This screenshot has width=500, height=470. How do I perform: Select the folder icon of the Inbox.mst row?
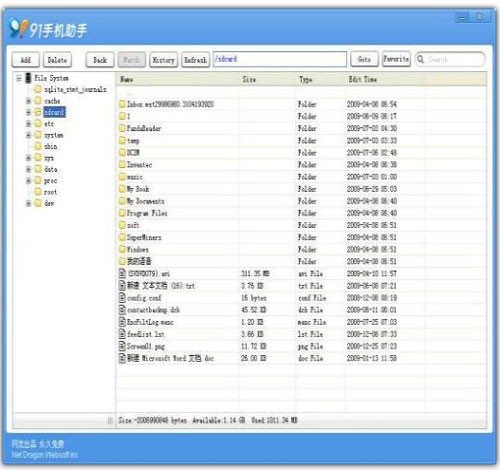(122, 104)
